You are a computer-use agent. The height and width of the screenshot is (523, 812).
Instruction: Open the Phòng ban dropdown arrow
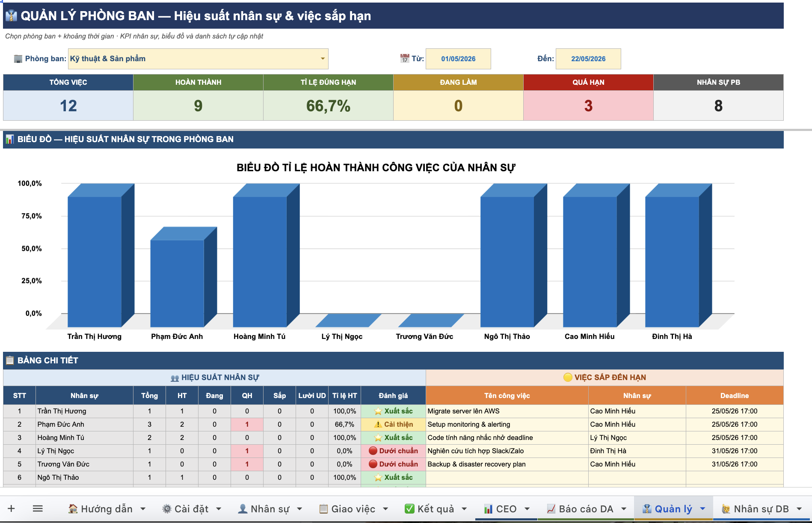[x=323, y=59]
